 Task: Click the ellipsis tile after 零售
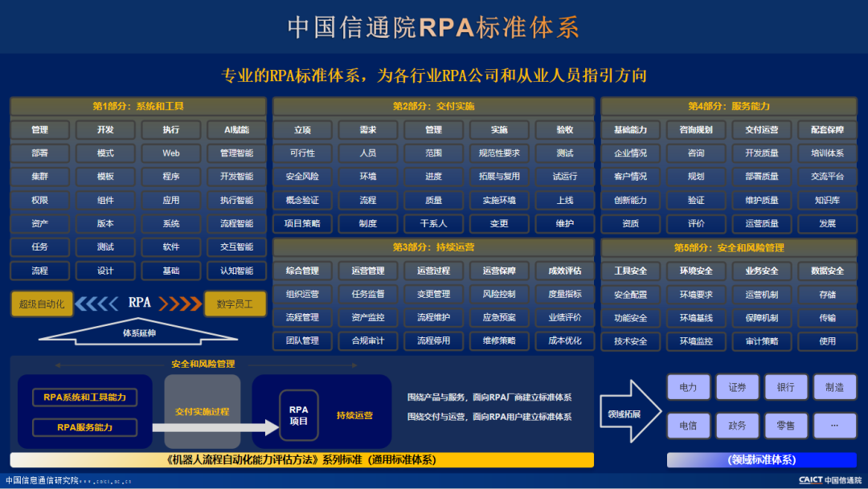(x=833, y=425)
